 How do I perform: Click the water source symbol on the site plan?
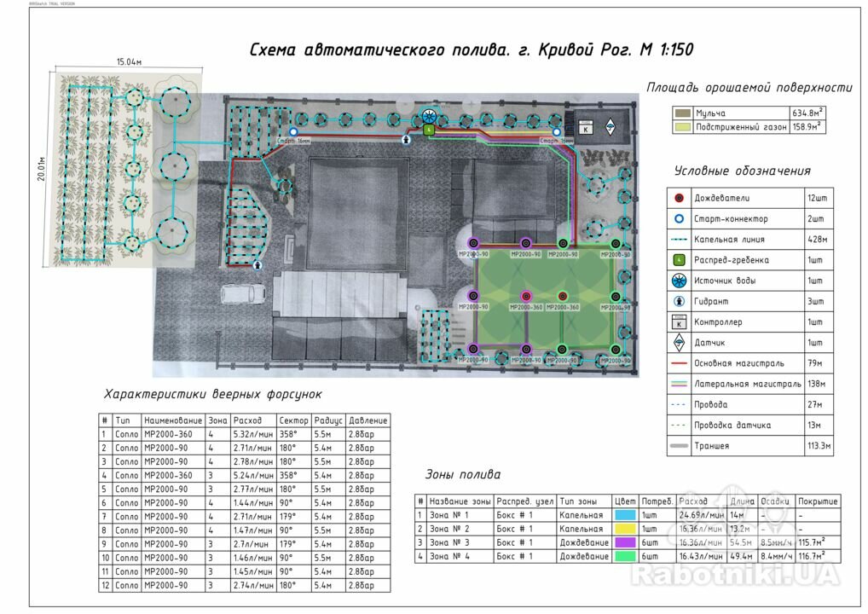click(x=430, y=116)
